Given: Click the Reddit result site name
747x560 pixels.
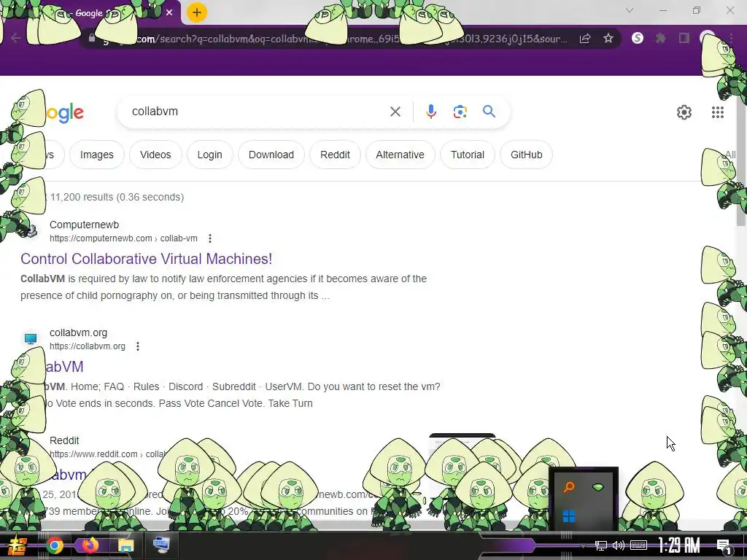Looking at the screenshot, I should (x=64, y=440).
